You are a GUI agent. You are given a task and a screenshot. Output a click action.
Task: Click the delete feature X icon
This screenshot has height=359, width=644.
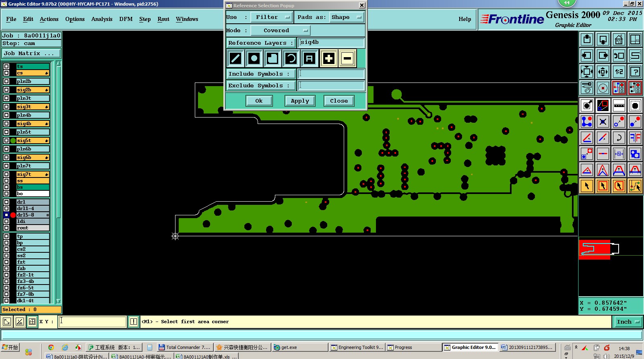603,122
